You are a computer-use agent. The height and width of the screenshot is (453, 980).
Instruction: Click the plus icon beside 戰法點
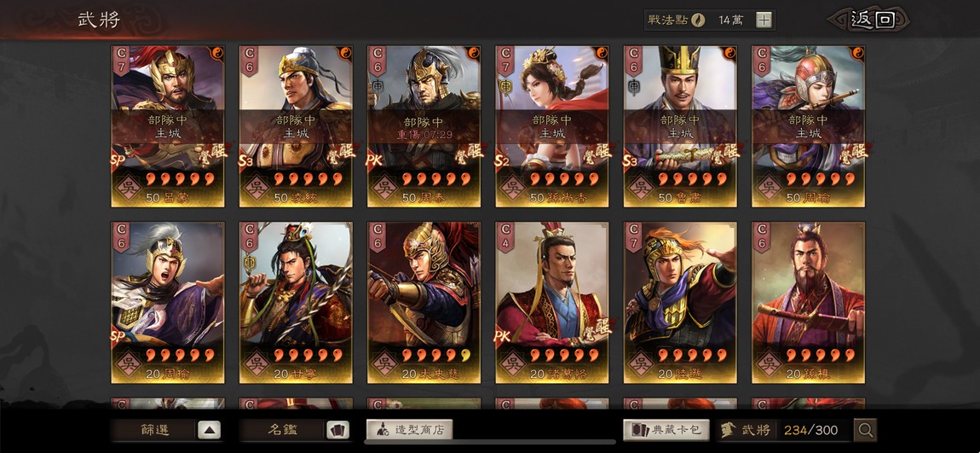[764, 20]
